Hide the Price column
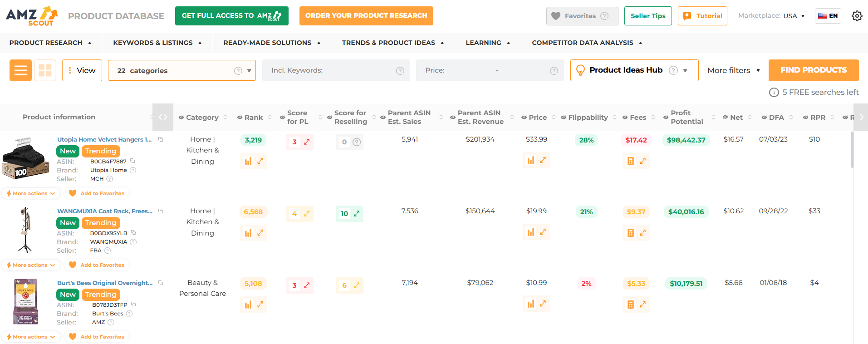Screen dimensions: 868x344 coord(524,118)
